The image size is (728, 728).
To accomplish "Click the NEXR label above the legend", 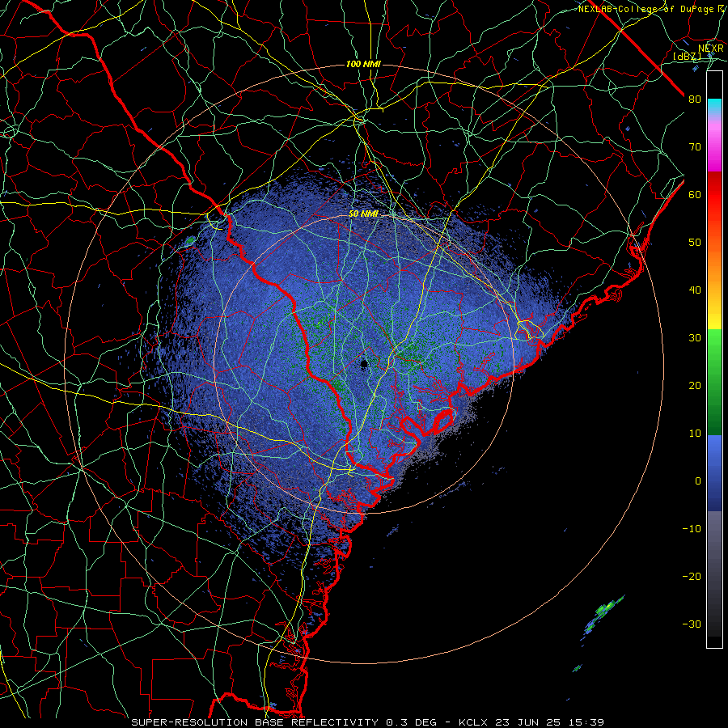I will pyautogui.click(x=710, y=49).
